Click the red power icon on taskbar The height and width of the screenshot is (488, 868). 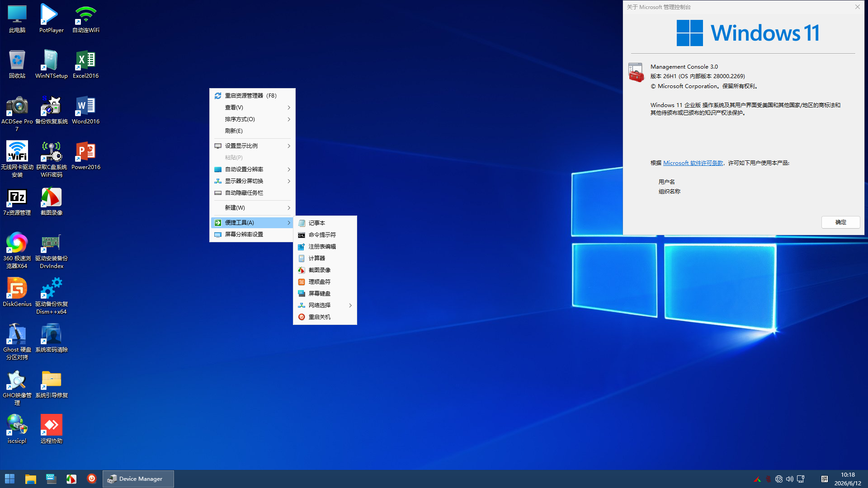pyautogui.click(x=92, y=479)
